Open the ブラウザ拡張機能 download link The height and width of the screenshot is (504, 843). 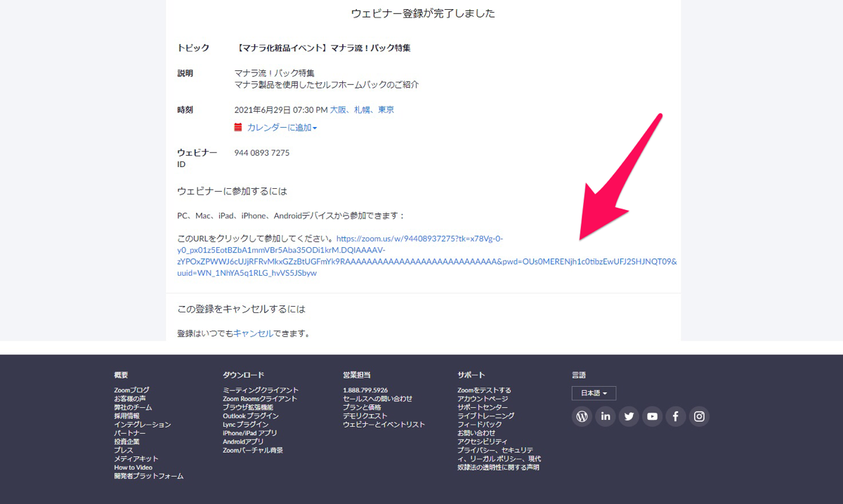248,407
